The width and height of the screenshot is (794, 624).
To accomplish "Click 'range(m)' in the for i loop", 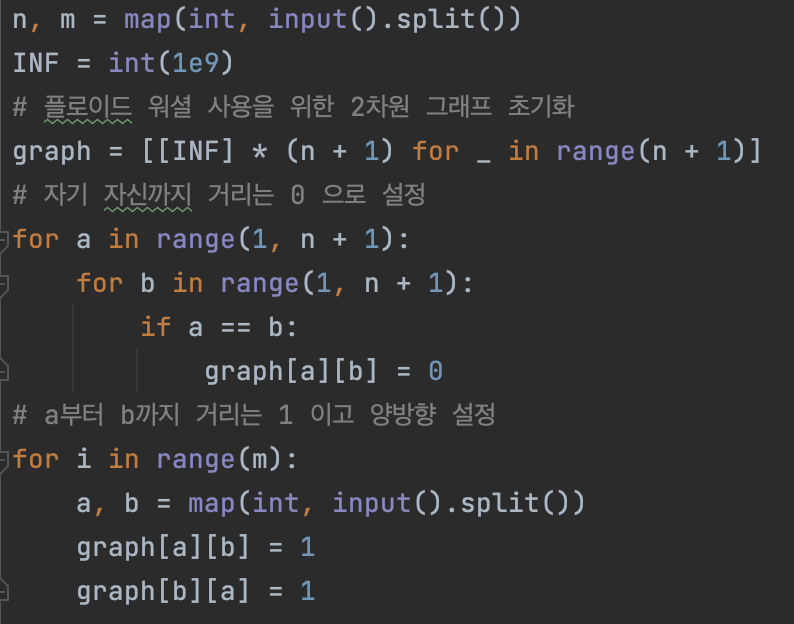I will click(219, 460).
